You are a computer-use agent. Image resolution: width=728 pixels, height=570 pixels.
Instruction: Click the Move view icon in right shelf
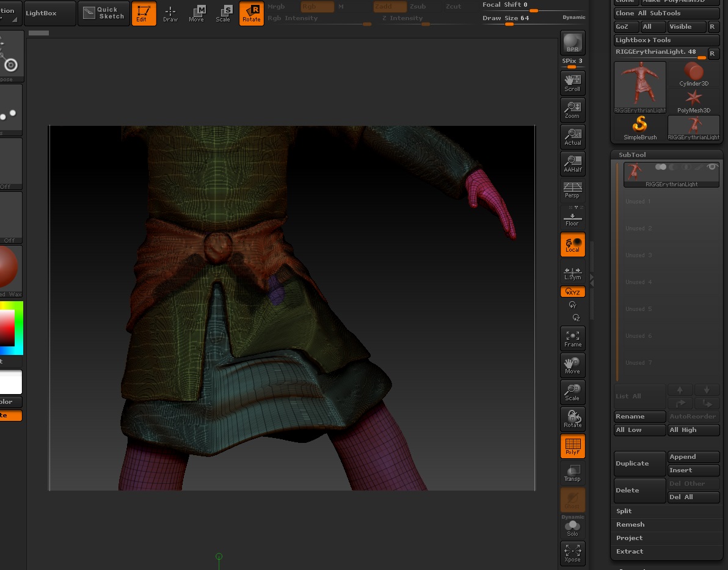[572, 365]
